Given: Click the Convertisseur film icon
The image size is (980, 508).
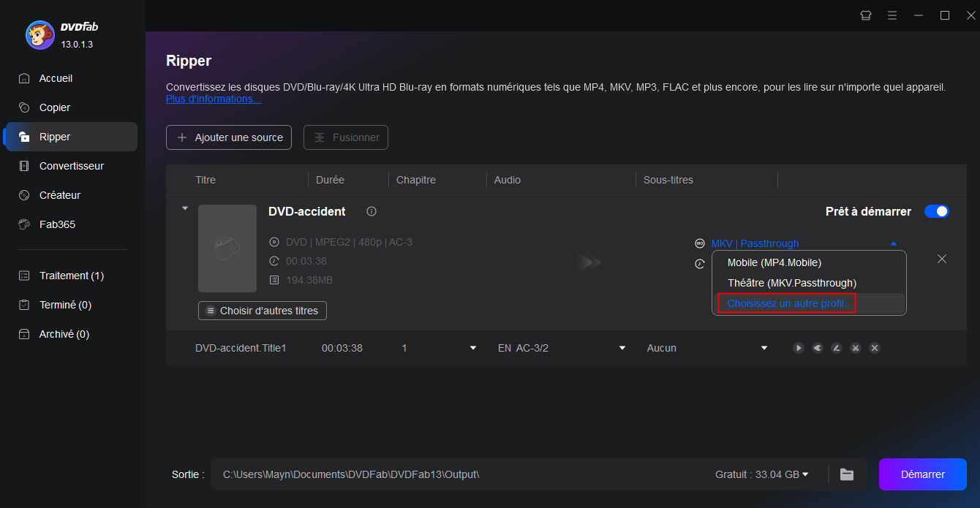Looking at the screenshot, I should coord(24,166).
